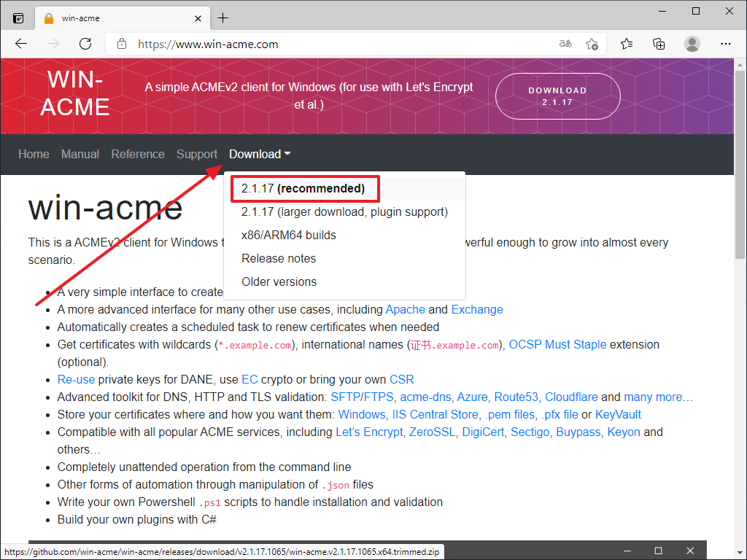Open the Cloudflare link
The image size is (747, 560).
(571, 397)
